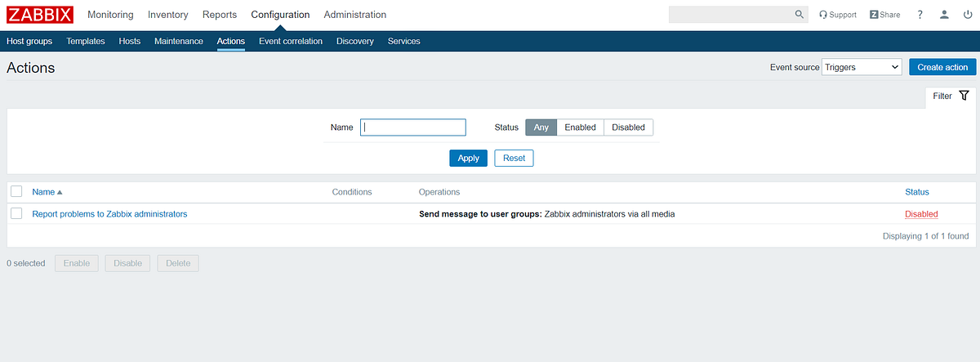Open Report problems to Zabbix administrators
The image size is (980, 362).
110,214
